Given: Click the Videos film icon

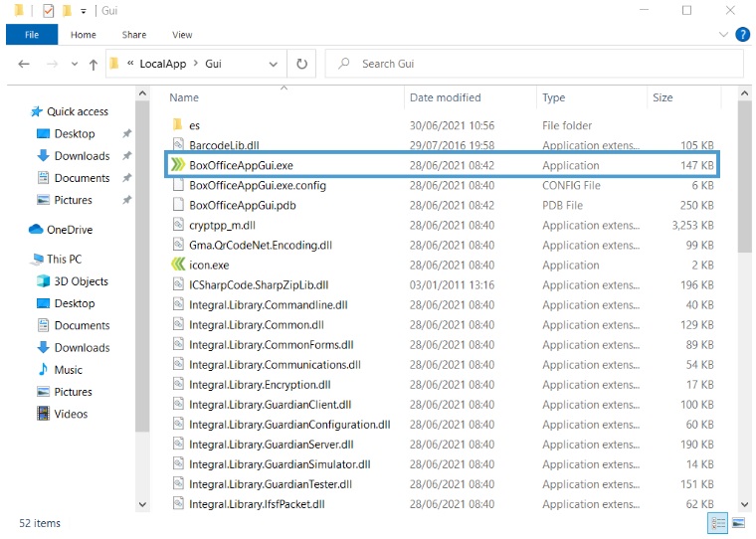Looking at the screenshot, I should click(44, 414).
